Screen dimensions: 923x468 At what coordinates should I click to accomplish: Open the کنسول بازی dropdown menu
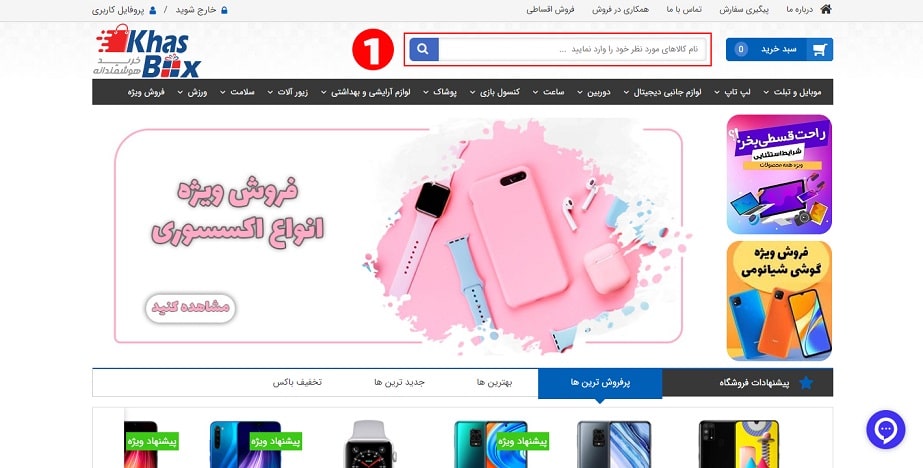pos(494,92)
